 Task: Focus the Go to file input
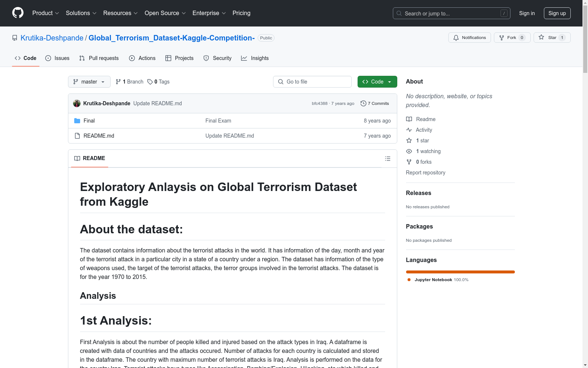pyautogui.click(x=312, y=82)
